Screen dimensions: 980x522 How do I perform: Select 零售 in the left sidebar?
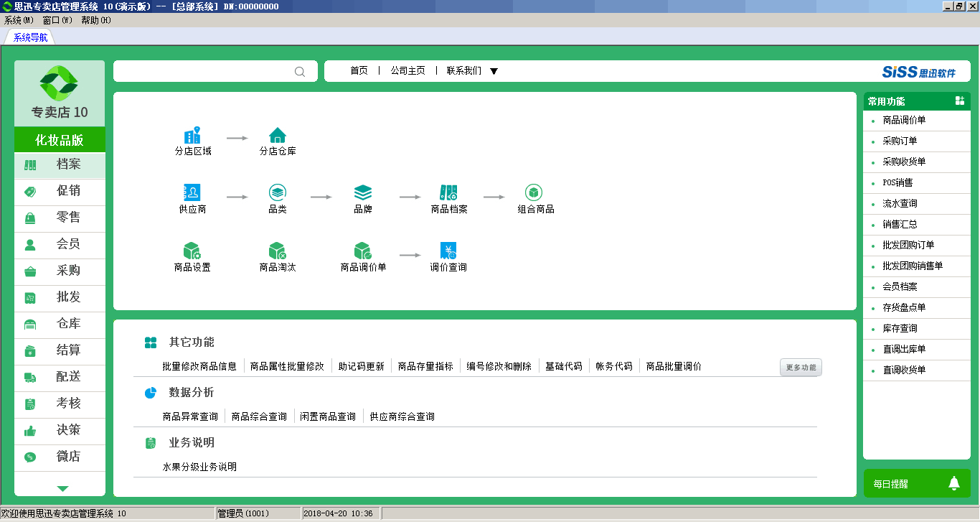click(x=60, y=218)
